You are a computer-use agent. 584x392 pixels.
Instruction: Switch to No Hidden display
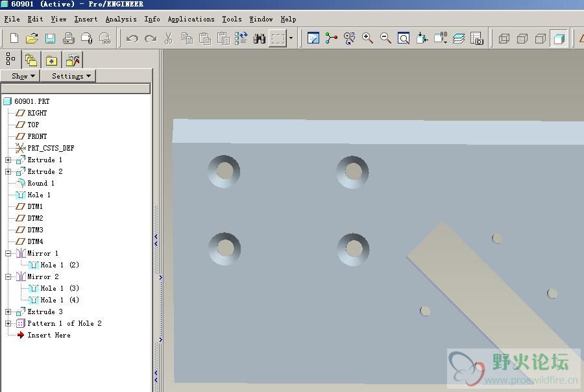click(x=541, y=38)
